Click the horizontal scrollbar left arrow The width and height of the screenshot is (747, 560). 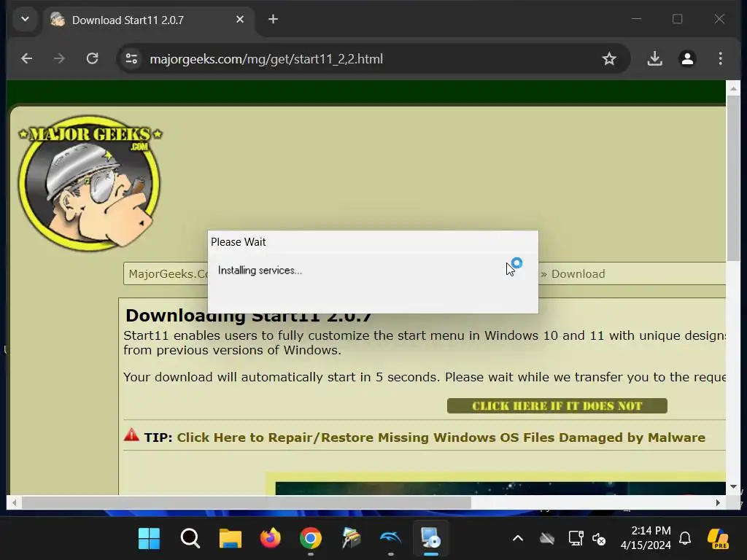(x=15, y=502)
